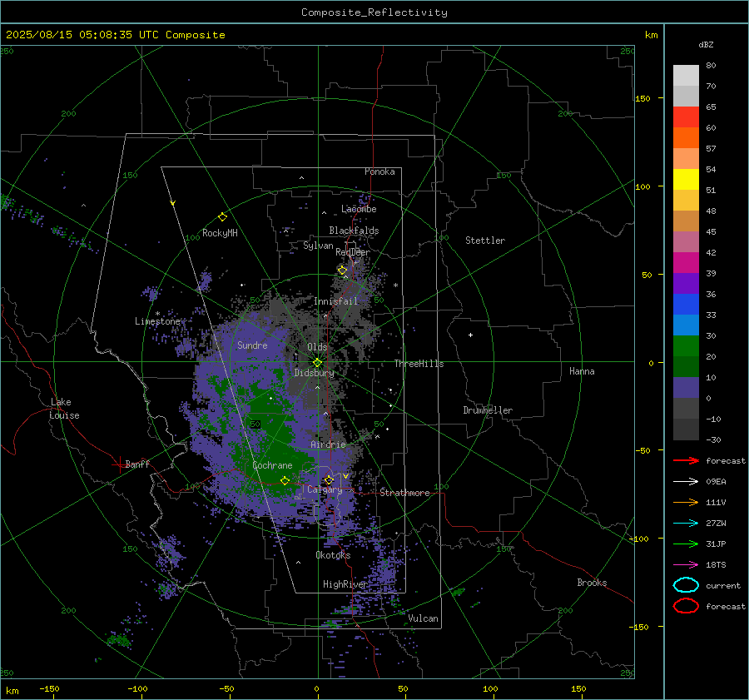Click the Didsbury city label
The width and height of the screenshot is (749, 700).
[x=314, y=373]
